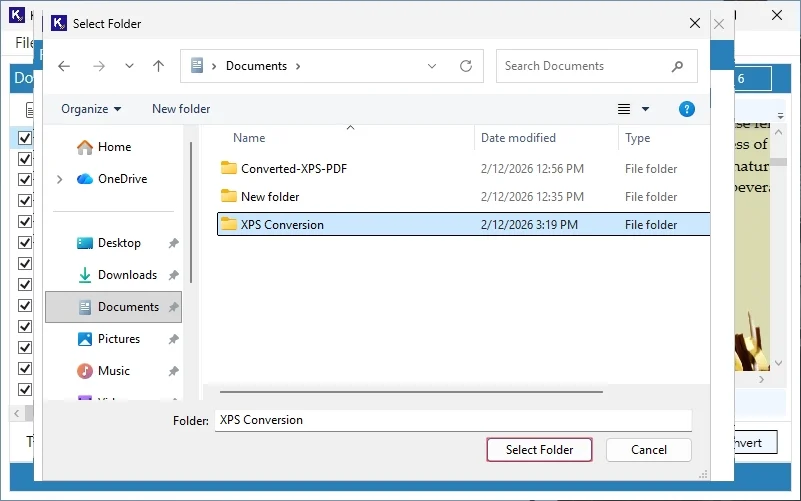Sort by the Name column header
Screen dimensions: 801x501
[x=249, y=138]
